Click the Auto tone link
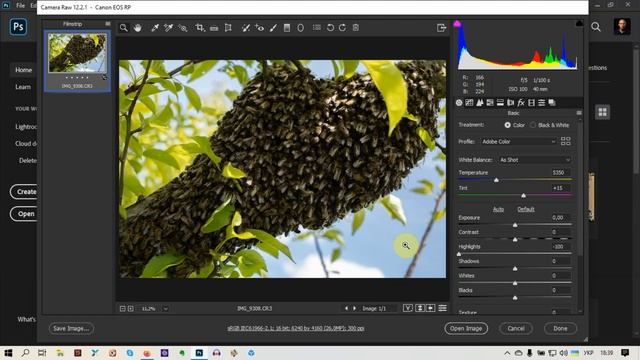Image resolution: width=640 pixels, height=360 pixels. pos(498,209)
